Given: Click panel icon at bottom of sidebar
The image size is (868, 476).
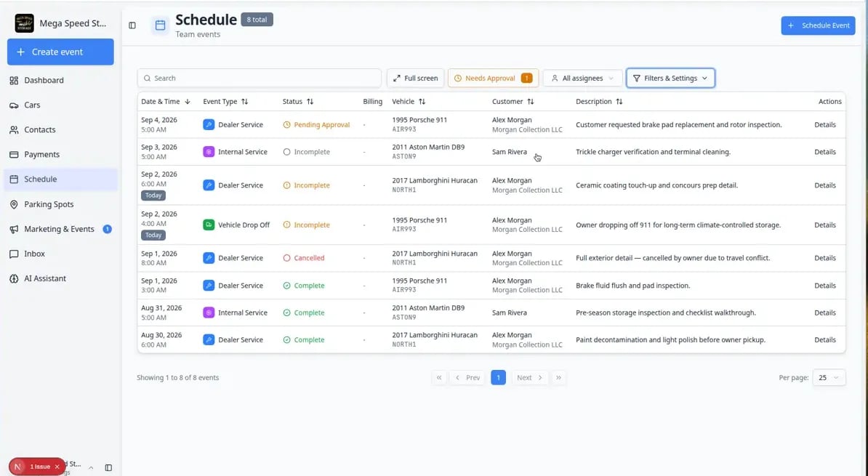Looking at the screenshot, I should [x=108, y=468].
